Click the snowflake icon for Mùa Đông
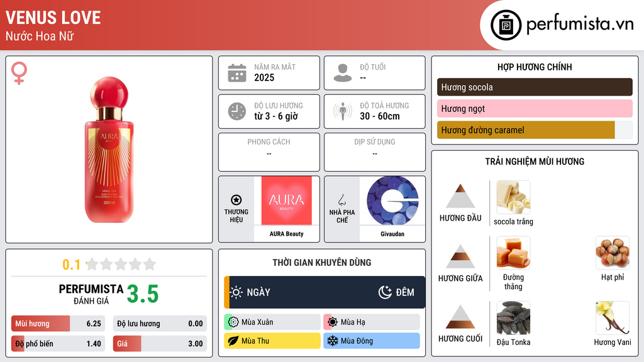Viewport: 644px width, 362px height. click(x=333, y=341)
